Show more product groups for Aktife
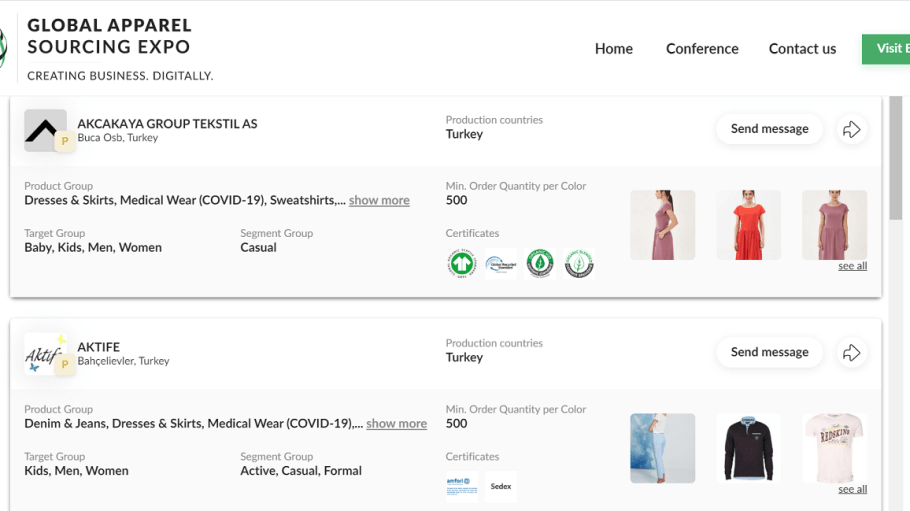Image resolution: width=910 pixels, height=511 pixels. point(396,424)
